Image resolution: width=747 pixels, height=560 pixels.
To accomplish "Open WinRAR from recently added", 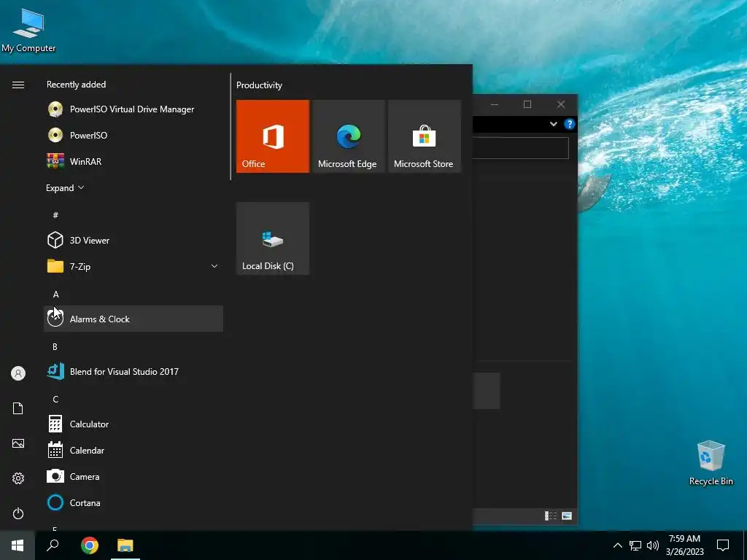I will [x=133, y=161].
